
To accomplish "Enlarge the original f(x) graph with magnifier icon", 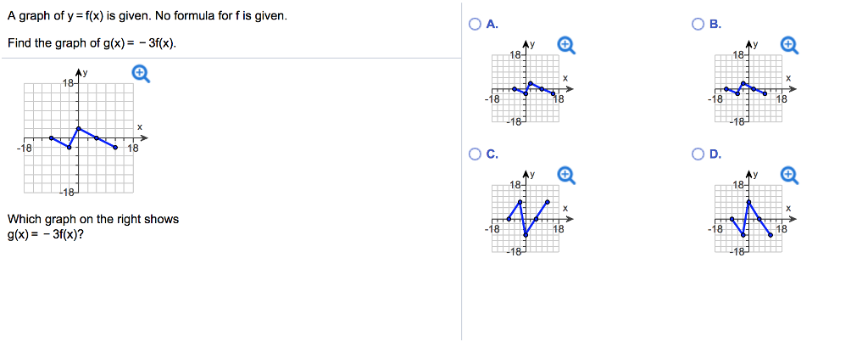I will point(142,74).
